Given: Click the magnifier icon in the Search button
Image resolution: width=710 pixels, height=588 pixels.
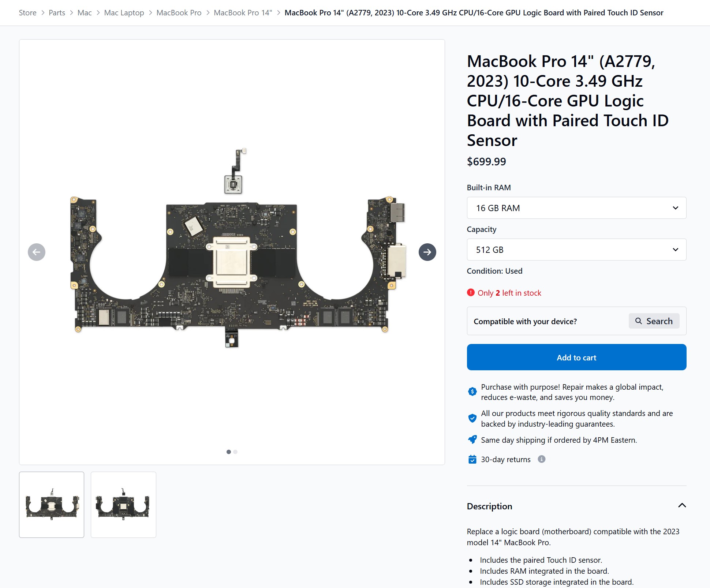Looking at the screenshot, I should (639, 321).
